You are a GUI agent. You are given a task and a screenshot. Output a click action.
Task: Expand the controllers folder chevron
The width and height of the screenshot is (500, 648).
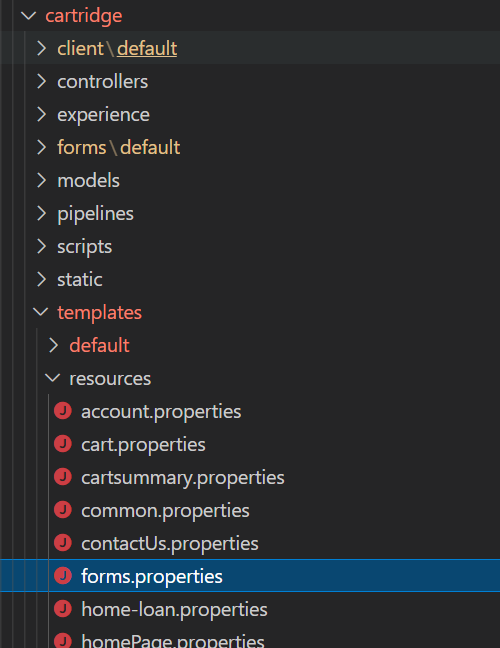(41, 81)
